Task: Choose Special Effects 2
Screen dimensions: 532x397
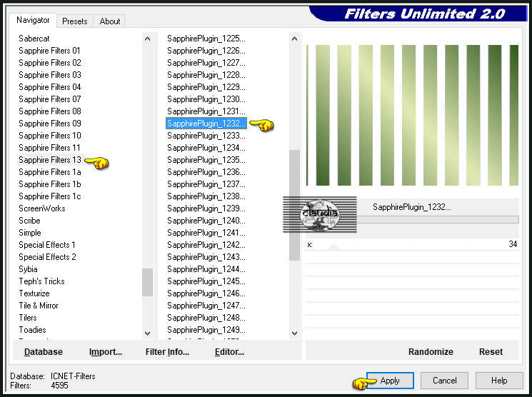Action: (47, 257)
